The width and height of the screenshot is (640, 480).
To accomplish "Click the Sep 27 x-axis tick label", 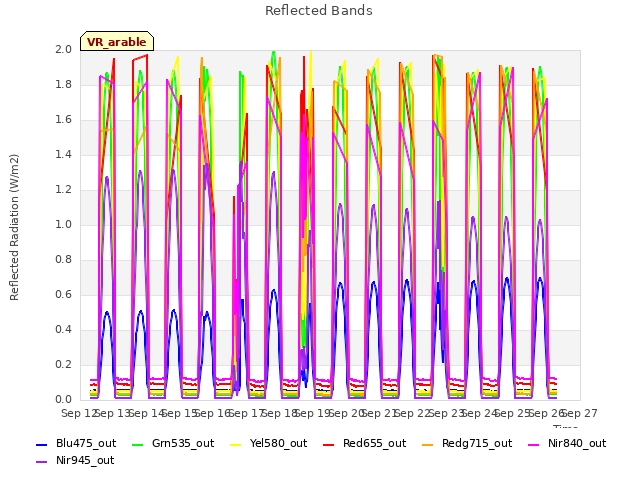I will coord(580,414).
